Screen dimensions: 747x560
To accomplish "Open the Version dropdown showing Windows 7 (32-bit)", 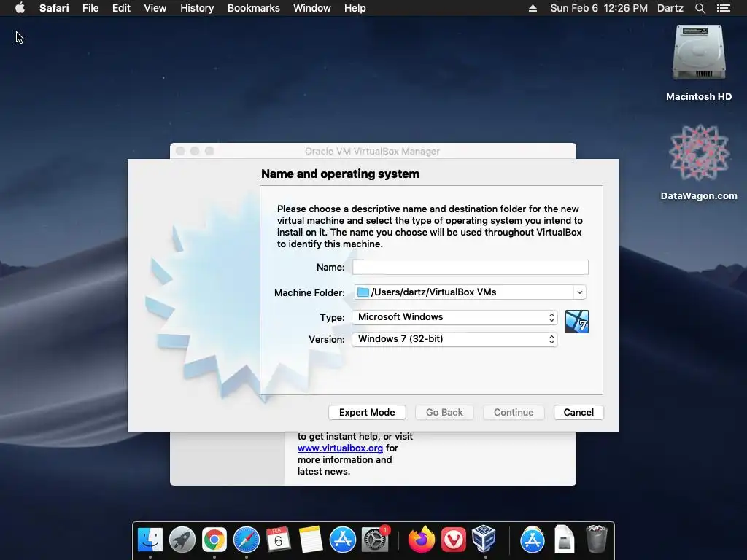I will coord(454,339).
